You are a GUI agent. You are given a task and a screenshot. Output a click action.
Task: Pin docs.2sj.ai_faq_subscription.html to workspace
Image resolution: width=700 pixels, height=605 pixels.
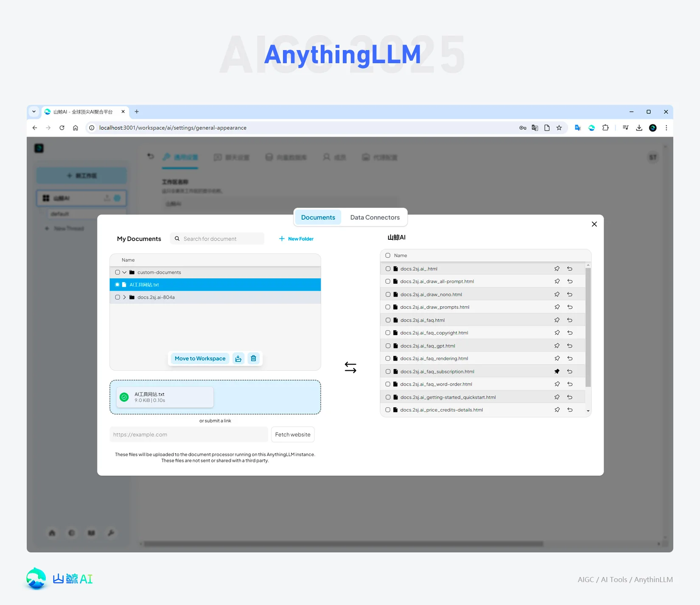[557, 371]
